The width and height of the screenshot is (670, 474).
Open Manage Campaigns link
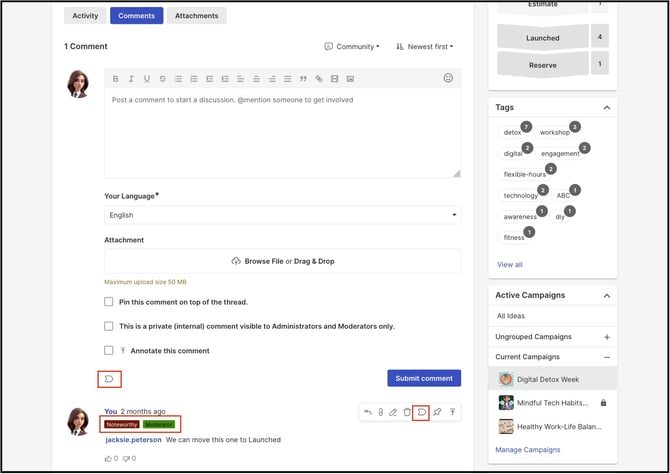527,450
